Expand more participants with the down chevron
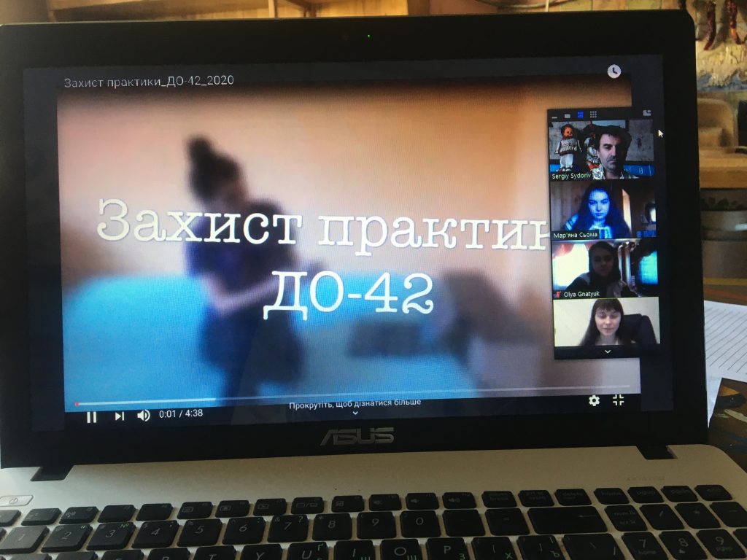 click(608, 351)
